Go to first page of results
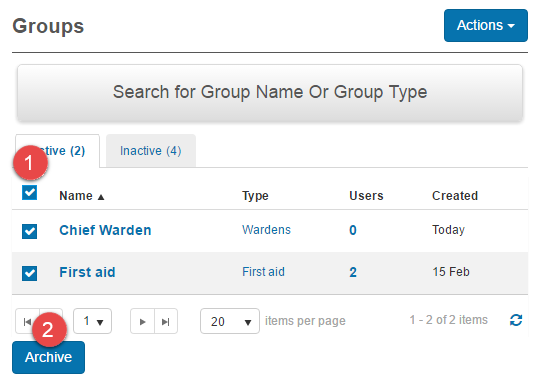 [27, 321]
